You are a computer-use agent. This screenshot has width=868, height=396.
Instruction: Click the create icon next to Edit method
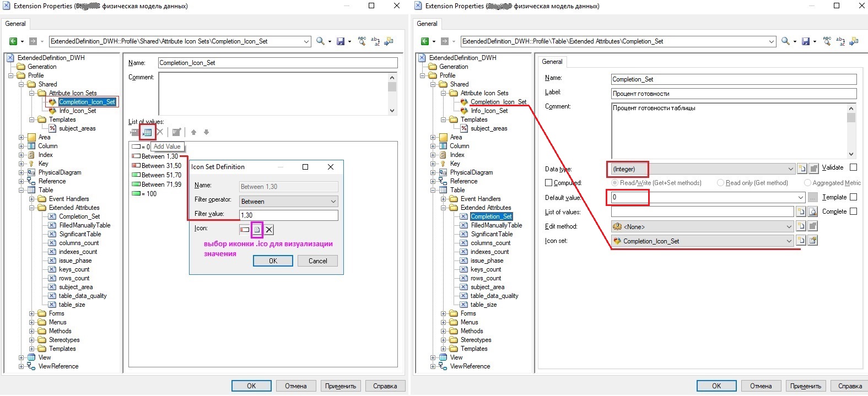coord(801,226)
